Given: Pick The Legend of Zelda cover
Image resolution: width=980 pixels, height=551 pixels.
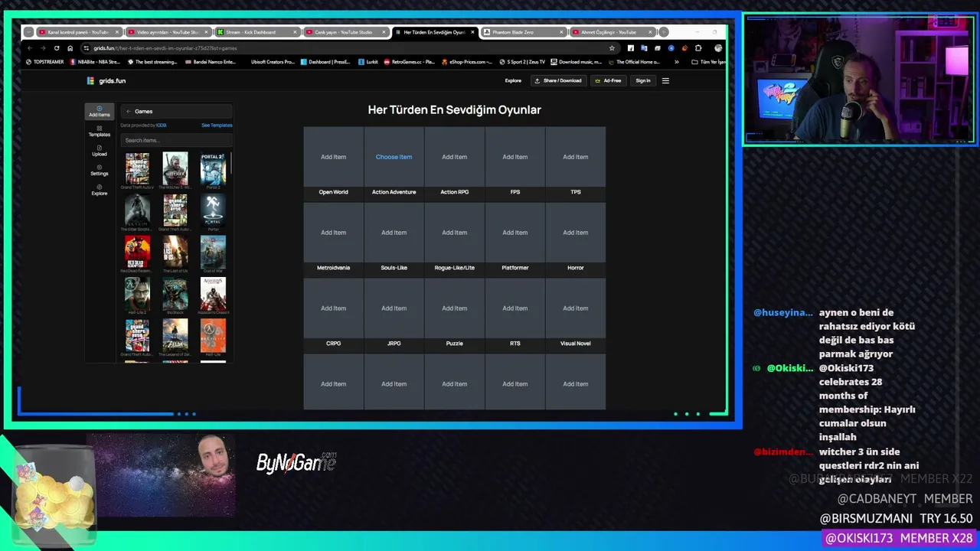Looking at the screenshot, I should tap(175, 335).
